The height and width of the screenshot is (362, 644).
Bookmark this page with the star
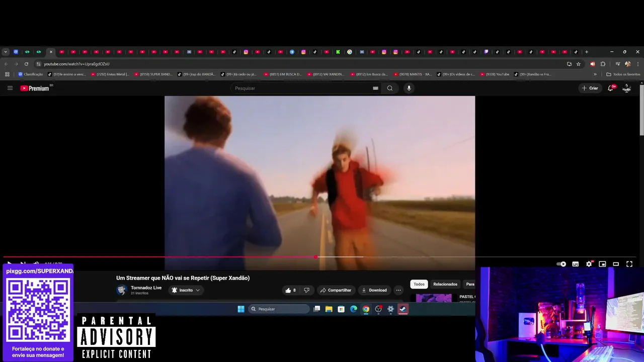coord(579,64)
